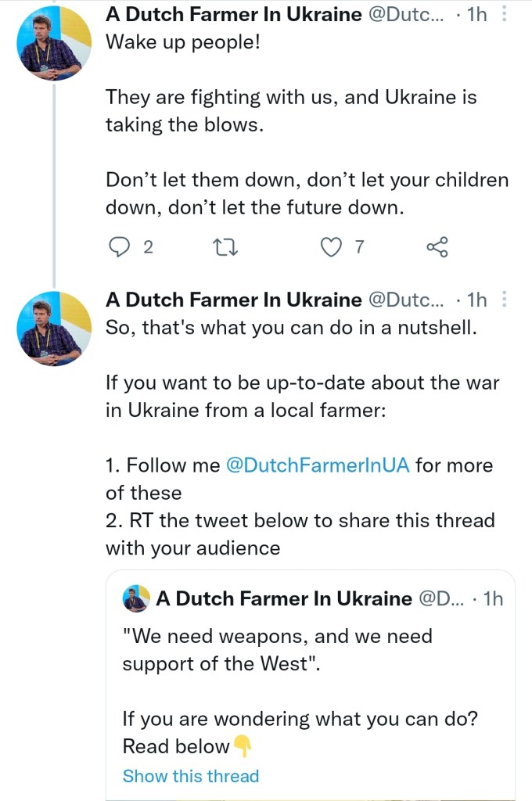Click like count 7 on first tweet
This screenshot has height=801, width=532.
point(359,247)
